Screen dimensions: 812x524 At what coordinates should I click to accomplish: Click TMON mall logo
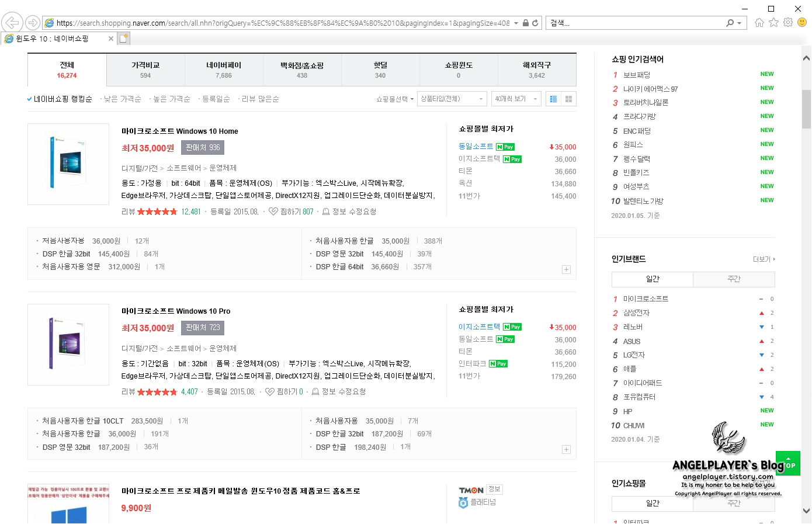click(x=471, y=490)
